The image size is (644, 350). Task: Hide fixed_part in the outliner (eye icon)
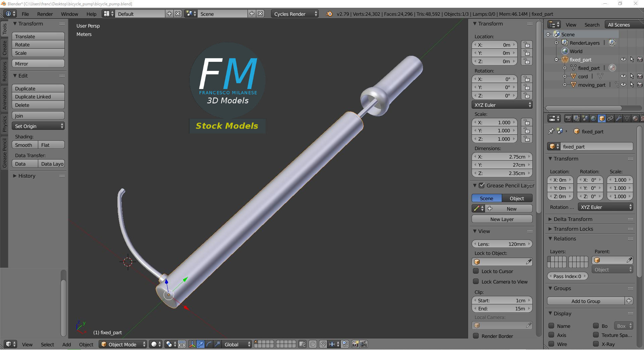click(x=623, y=59)
